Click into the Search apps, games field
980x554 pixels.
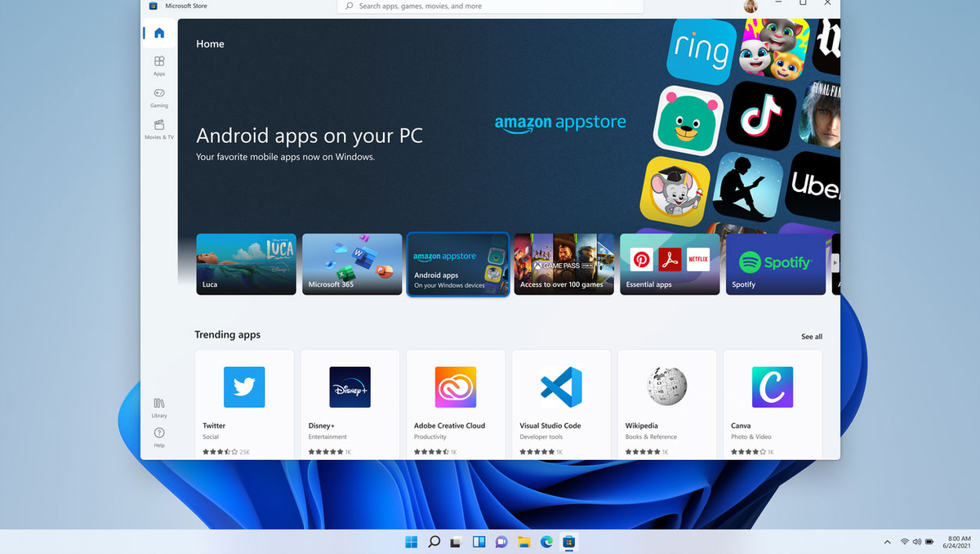pos(490,6)
